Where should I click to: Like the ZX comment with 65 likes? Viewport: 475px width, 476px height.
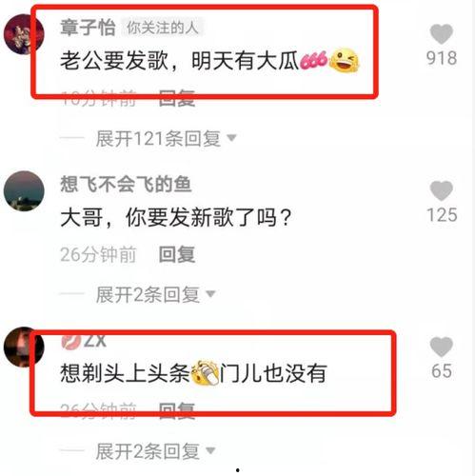click(x=441, y=347)
